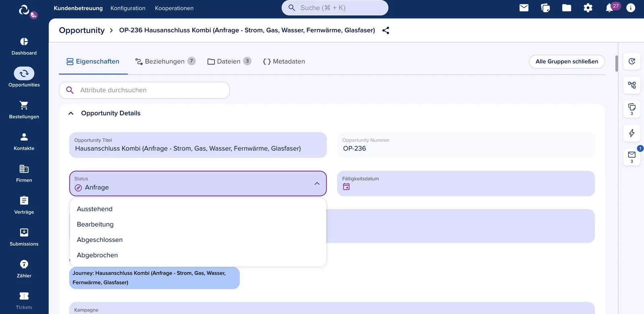The image size is (644, 314).
Task: Click the Attribute durchsuchen search field
Action: coord(144,90)
